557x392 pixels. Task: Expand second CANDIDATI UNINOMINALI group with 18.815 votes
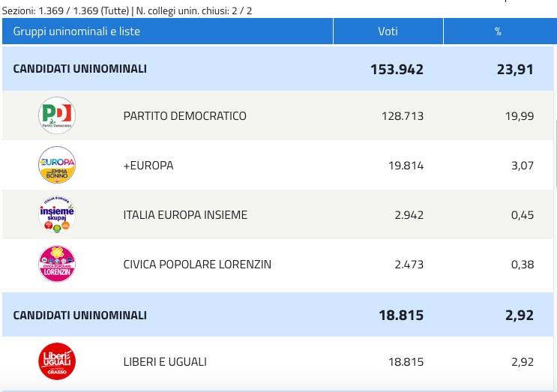click(x=277, y=315)
